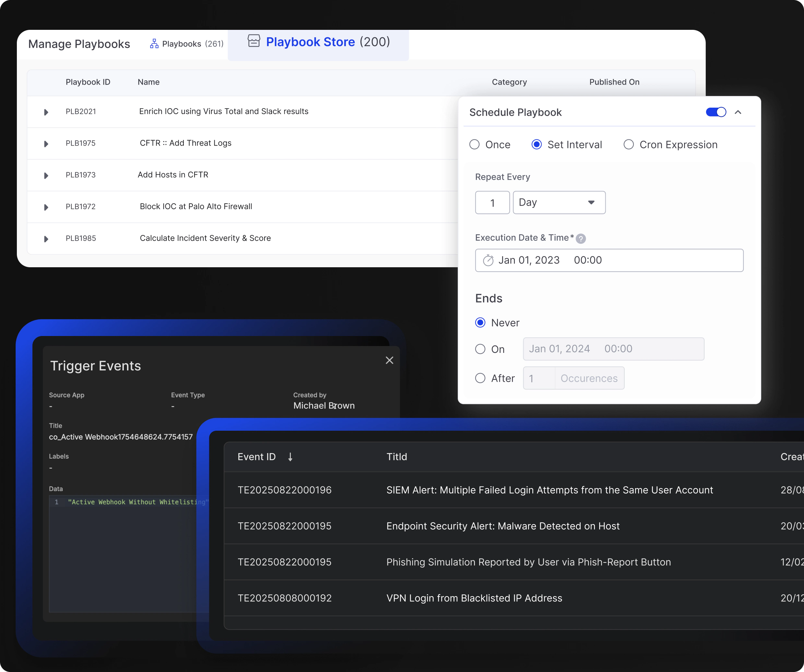
Task: Open the CFTR :: Add Threat Logs playbook
Action: tap(186, 143)
